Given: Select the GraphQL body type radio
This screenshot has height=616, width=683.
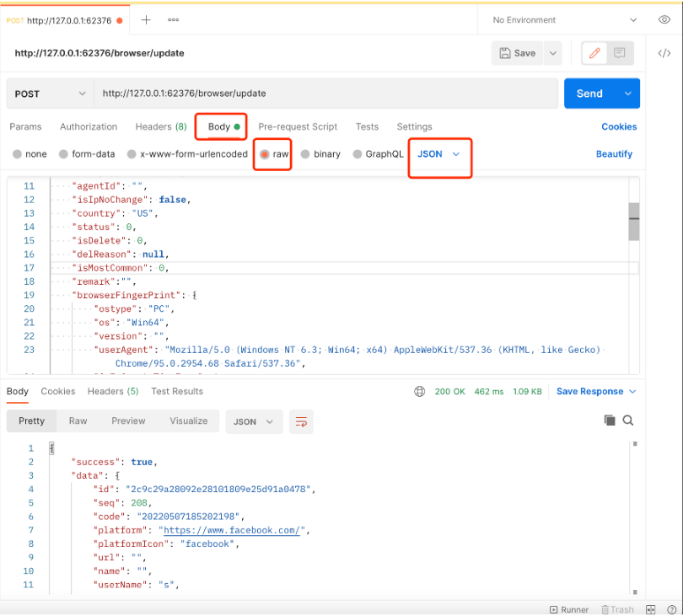Looking at the screenshot, I should pyautogui.click(x=358, y=154).
